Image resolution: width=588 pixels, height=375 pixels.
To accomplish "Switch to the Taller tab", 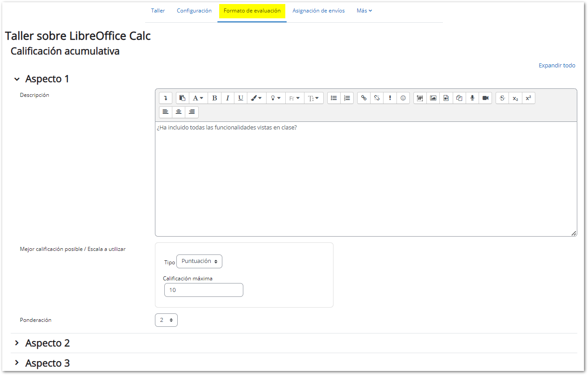I will tap(158, 11).
